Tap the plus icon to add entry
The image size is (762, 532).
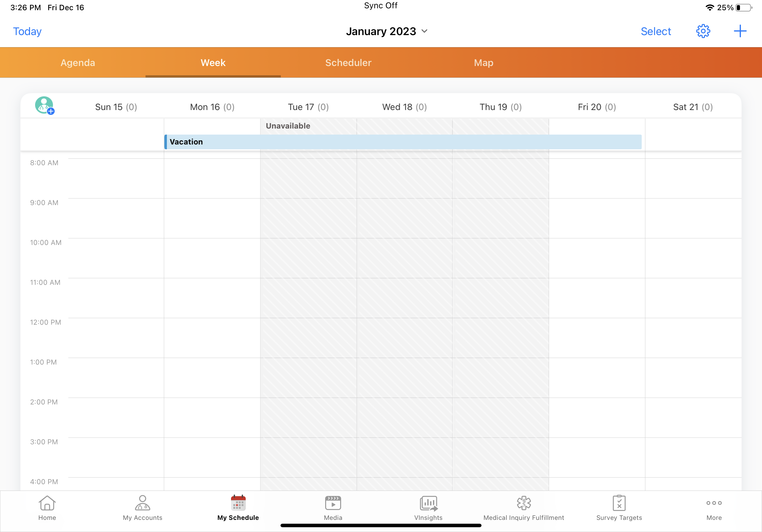coord(740,31)
